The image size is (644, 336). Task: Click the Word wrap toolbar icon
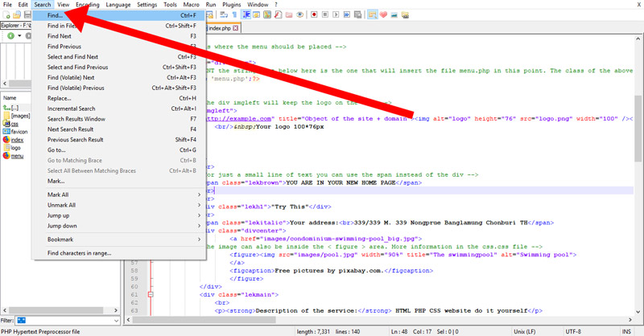pyautogui.click(x=224, y=14)
